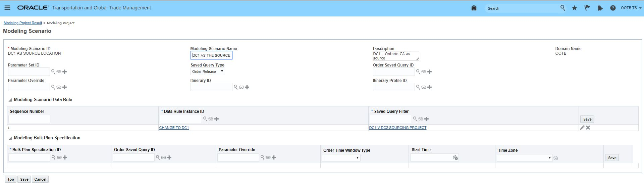Screen dimensions: 644x184
Task: Click the Cancel button at the bottom
Action: tap(40, 179)
